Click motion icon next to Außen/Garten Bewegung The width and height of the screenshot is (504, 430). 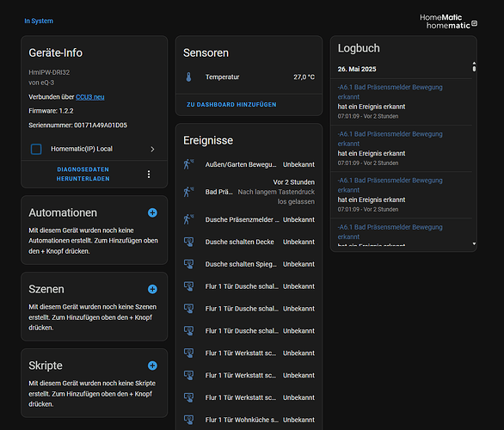[188, 164]
